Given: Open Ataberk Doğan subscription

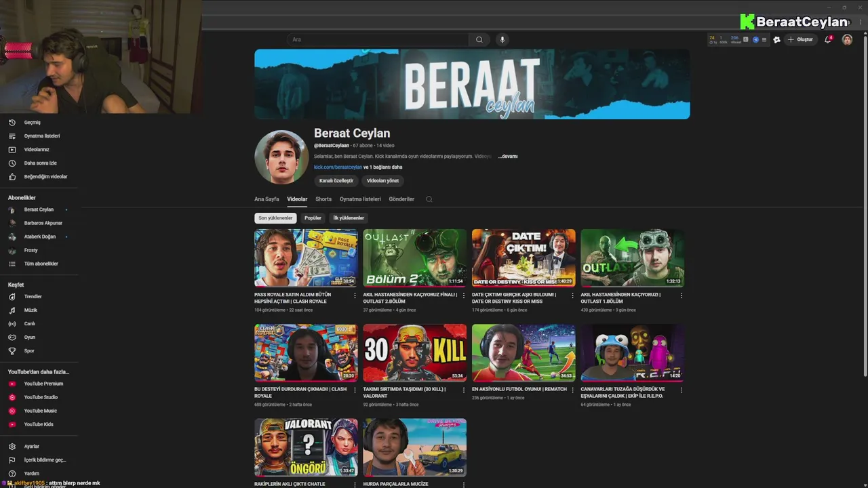Looking at the screenshot, I should point(37,237).
